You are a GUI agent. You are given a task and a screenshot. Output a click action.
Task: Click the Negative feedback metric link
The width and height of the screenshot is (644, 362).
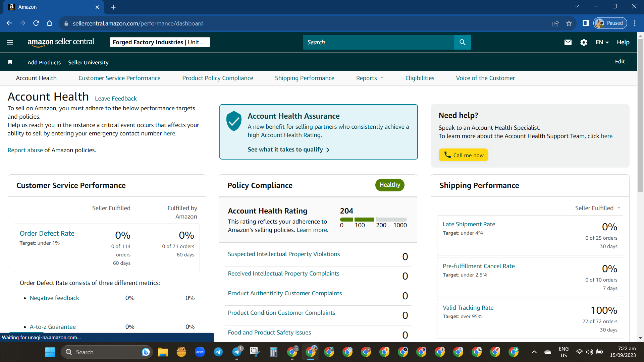[x=54, y=298]
